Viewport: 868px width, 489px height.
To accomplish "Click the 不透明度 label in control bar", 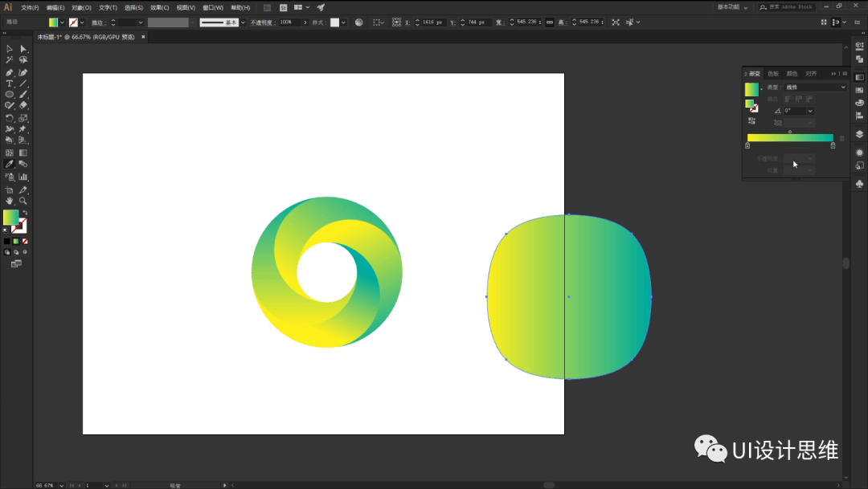I will click(x=263, y=22).
